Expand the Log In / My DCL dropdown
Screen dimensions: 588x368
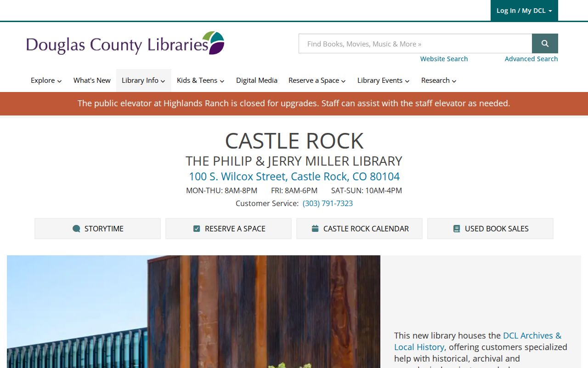click(x=524, y=11)
